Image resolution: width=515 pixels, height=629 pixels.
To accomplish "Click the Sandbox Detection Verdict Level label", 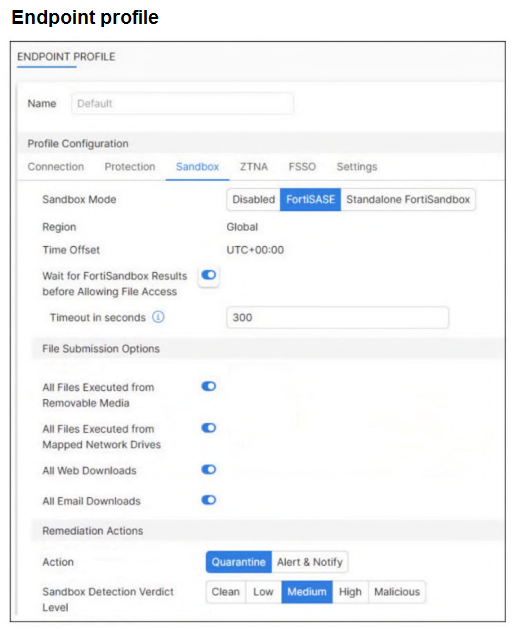I will [108, 599].
